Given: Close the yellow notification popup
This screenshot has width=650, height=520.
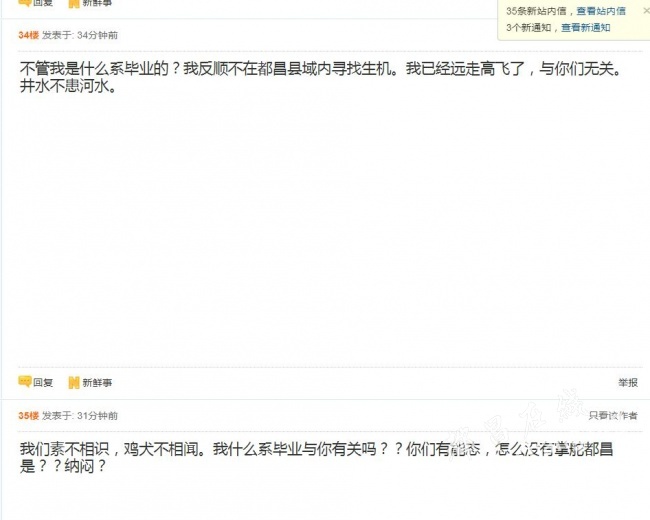Looking at the screenshot, I should click(x=645, y=11).
